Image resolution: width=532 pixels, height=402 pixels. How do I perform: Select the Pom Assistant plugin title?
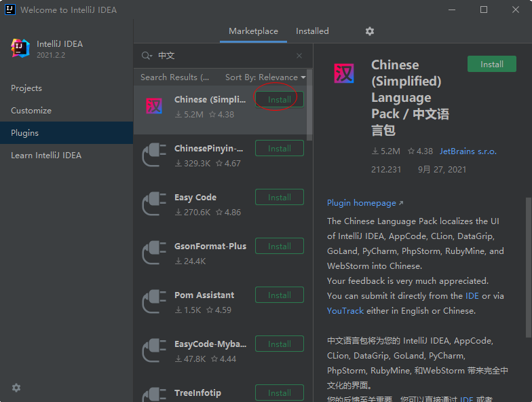(204, 295)
